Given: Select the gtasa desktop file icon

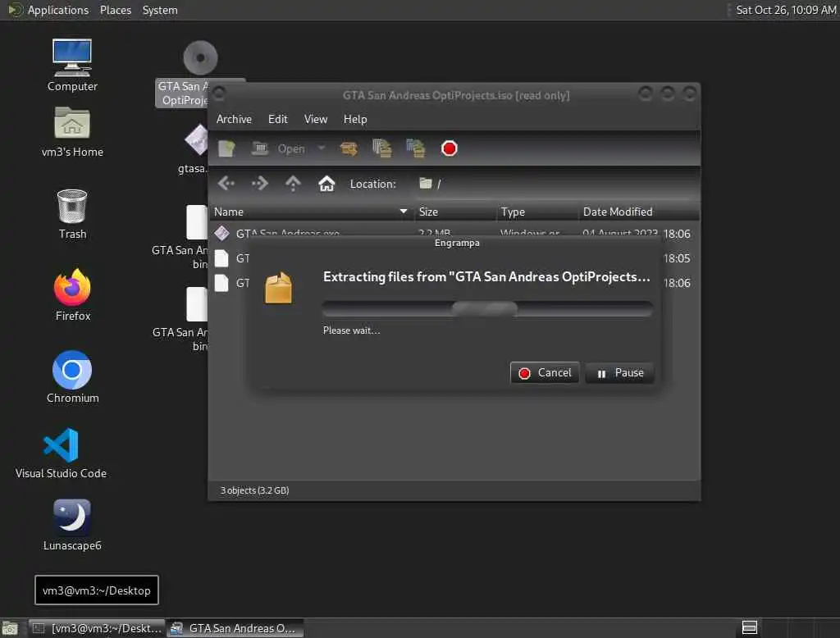Looking at the screenshot, I should pyautogui.click(x=196, y=140).
